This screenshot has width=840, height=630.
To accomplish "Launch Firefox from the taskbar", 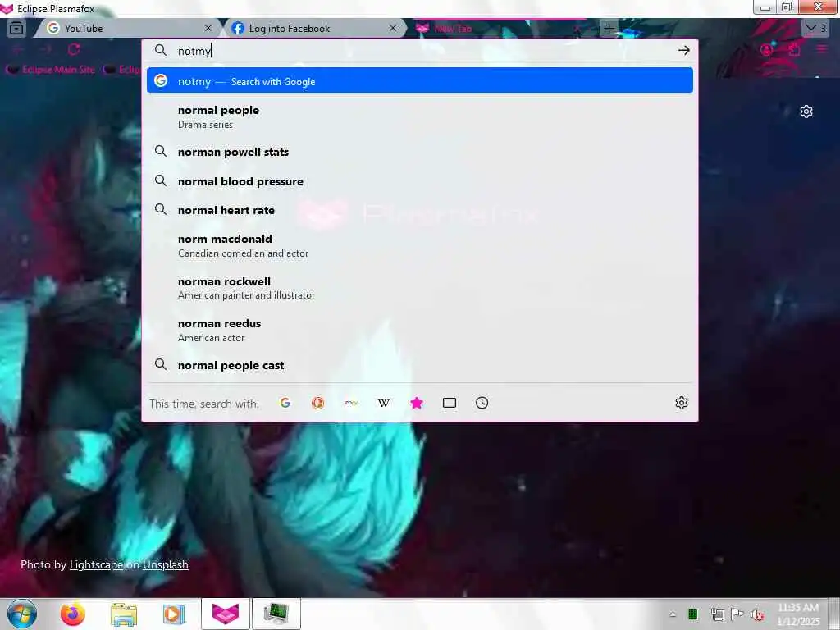I will pyautogui.click(x=73, y=614).
